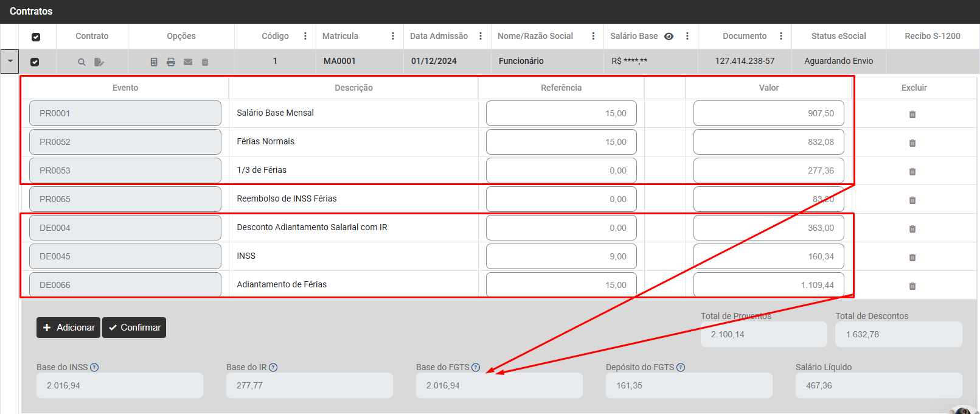This screenshot has height=414, width=980.
Task: Click the Valor field showing 277,36
Action: click(769, 170)
